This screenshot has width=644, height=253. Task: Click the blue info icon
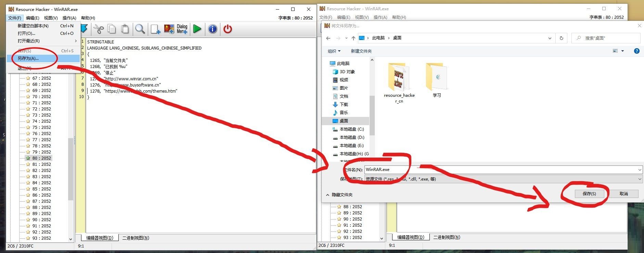(212, 29)
